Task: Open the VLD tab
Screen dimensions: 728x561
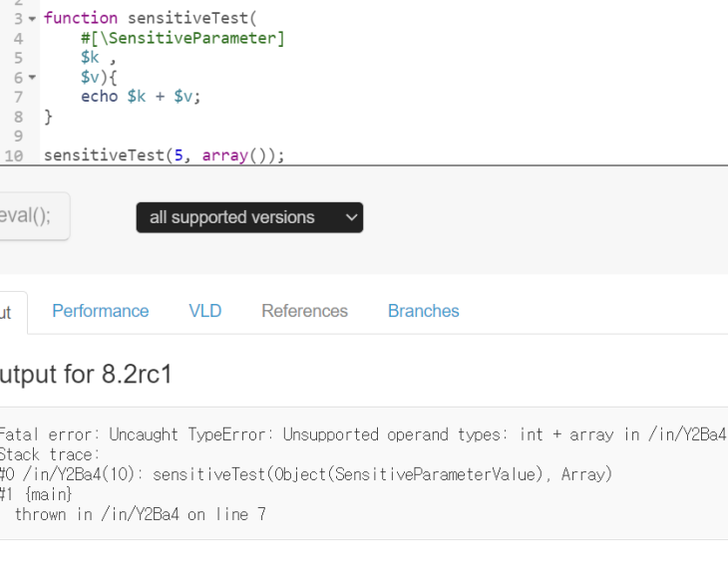Action: [x=205, y=311]
